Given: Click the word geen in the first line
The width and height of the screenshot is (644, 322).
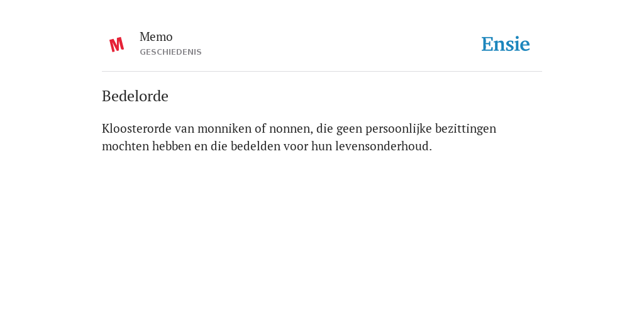Looking at the screenshot, I should click(349, 130).
